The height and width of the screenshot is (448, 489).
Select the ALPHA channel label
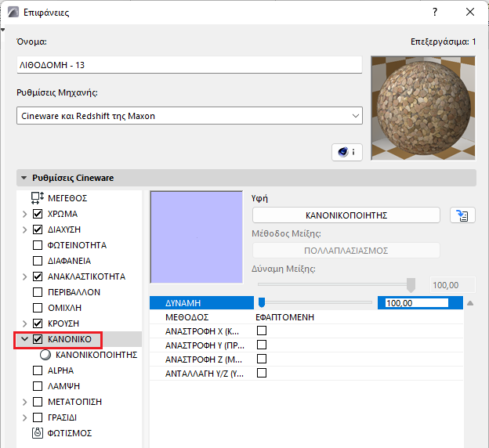[x=60, y=370]
